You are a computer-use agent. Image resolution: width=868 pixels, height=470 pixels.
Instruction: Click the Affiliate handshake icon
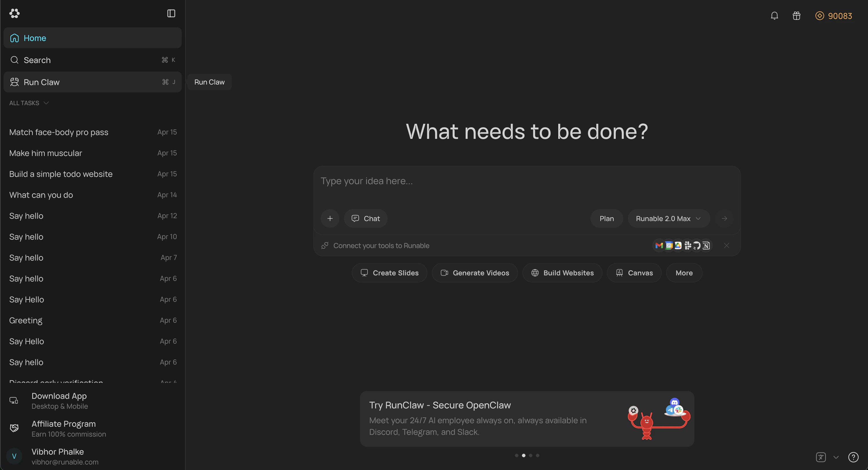14,428
